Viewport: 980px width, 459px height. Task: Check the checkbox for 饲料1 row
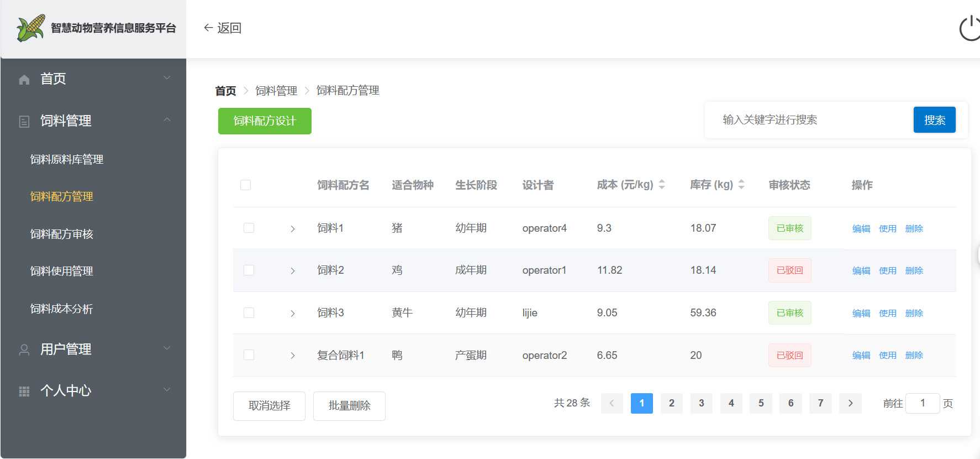(249, 228)
